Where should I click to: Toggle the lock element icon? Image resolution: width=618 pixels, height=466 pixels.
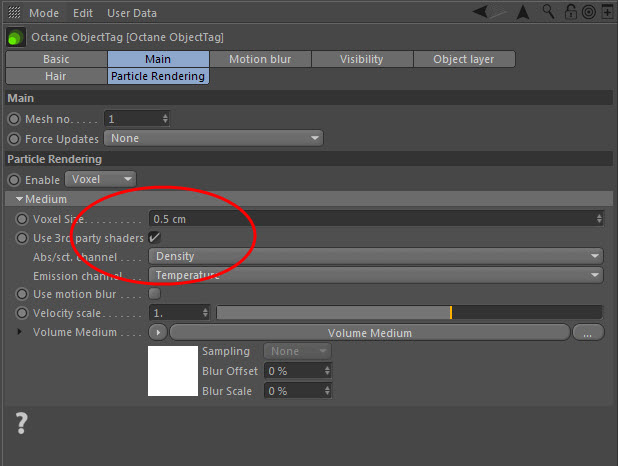click(x=570, y=12)
